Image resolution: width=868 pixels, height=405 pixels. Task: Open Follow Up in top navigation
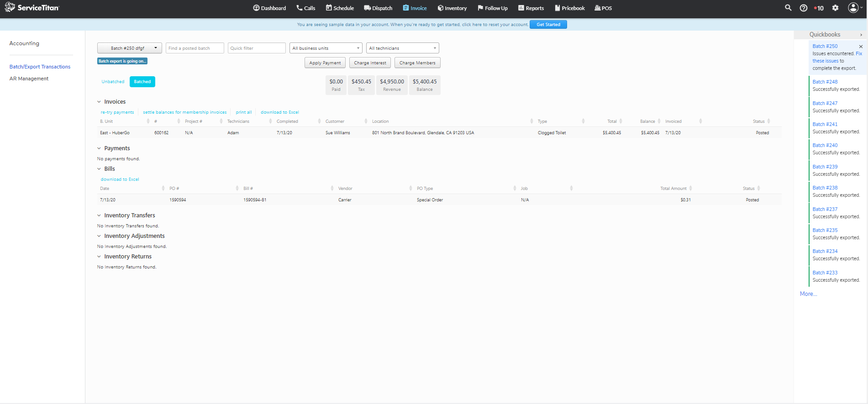[492, 8]
